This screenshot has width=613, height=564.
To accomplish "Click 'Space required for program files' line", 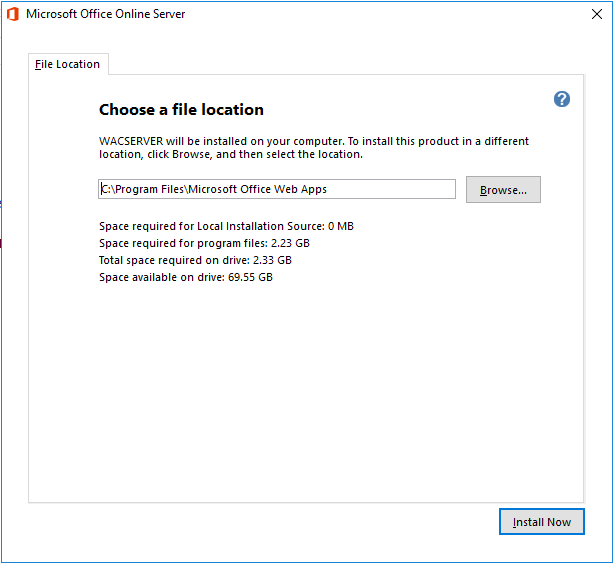I will point(204,243).
